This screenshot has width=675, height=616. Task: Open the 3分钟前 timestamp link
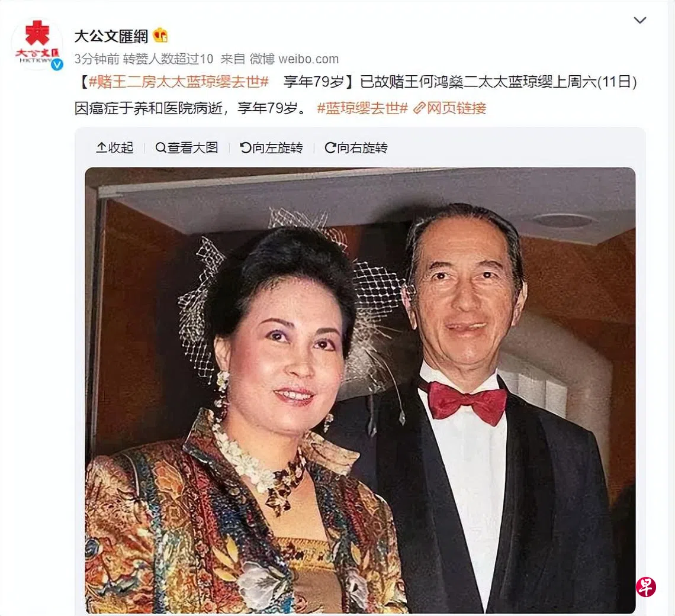coord(97,59)
